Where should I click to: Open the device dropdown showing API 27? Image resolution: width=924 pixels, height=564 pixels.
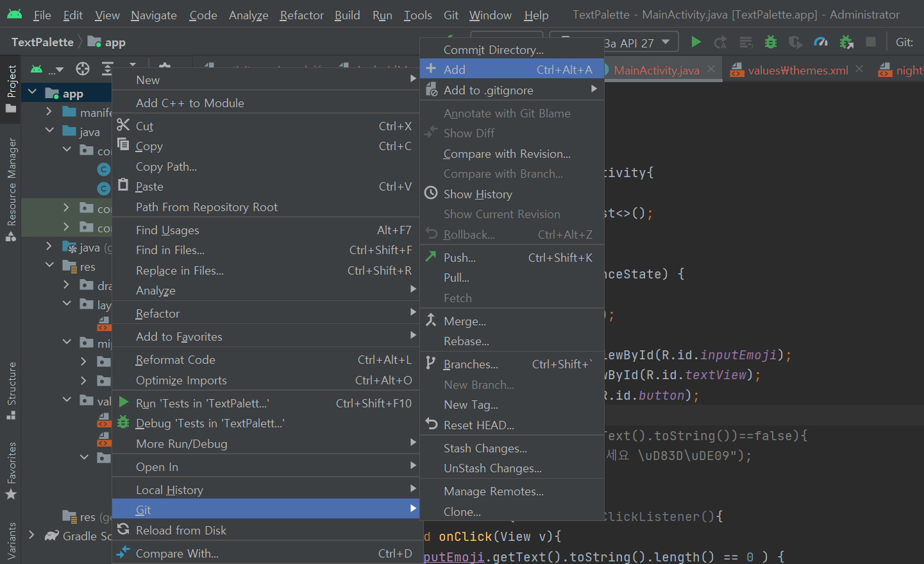pyautogui.click(x=614, y=43)
